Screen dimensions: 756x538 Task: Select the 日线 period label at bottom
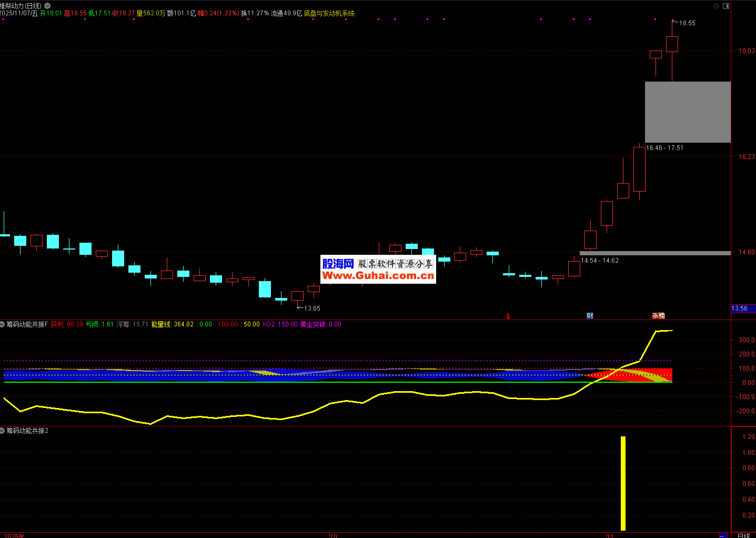coord(743,535)
